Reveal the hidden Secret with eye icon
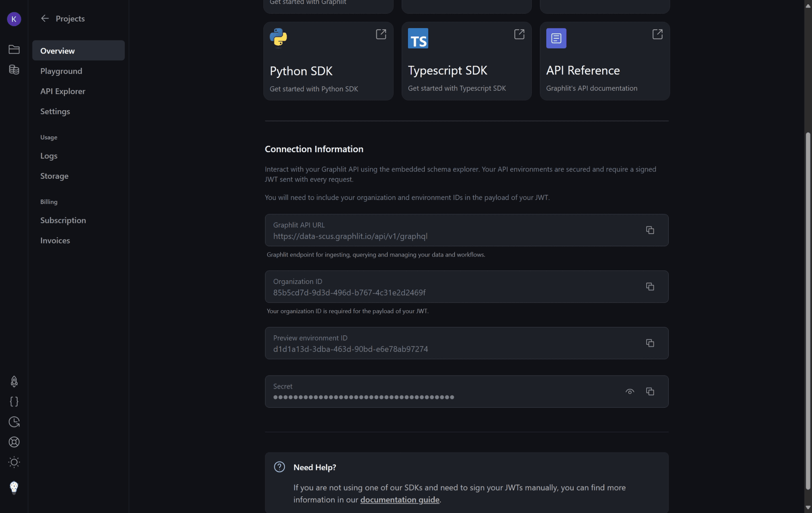Image resolution: width=812 pixels, height=513 pixels. point(630,391)
